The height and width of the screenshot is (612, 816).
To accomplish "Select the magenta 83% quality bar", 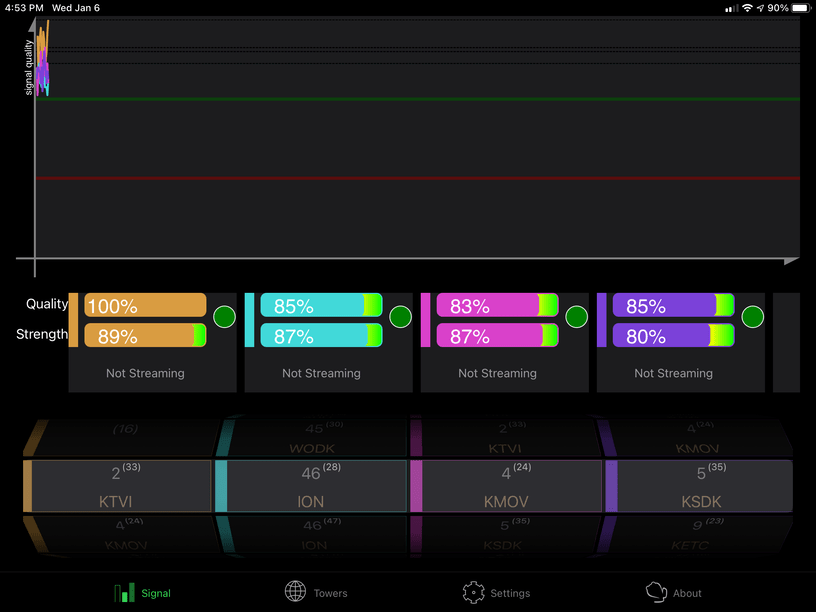I will click(497, 305).
